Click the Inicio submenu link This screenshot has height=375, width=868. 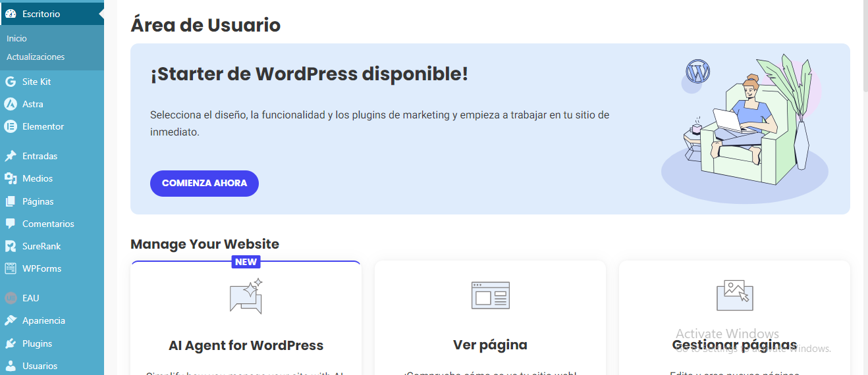16,39
